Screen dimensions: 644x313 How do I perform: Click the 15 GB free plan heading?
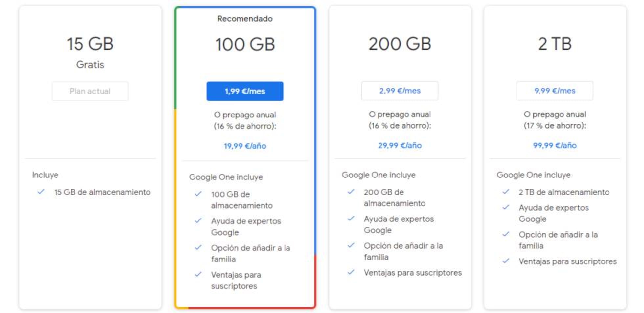(x=90, y=44)
